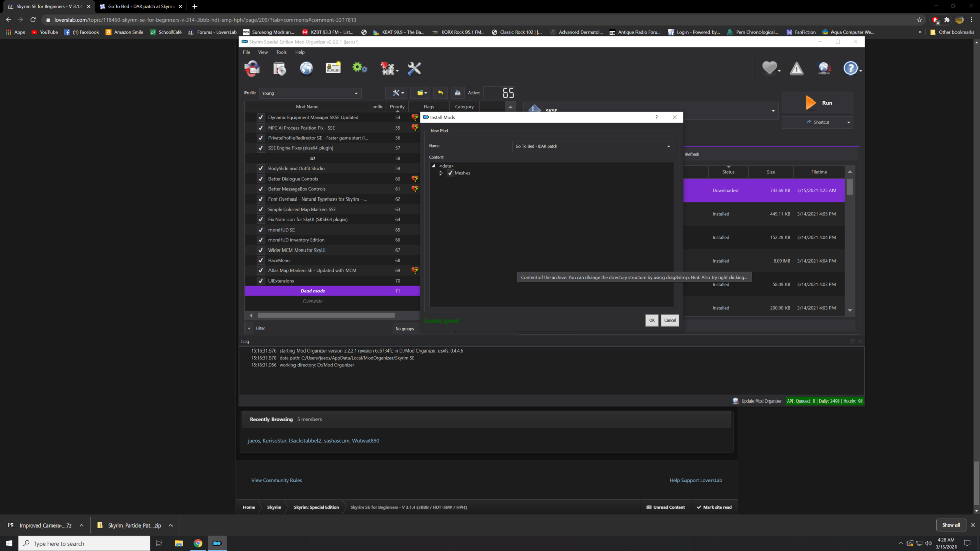This screenshot has height=551, width=980.
Task: Click Cancel in Install Mods dialog
Action: (670, 320)
